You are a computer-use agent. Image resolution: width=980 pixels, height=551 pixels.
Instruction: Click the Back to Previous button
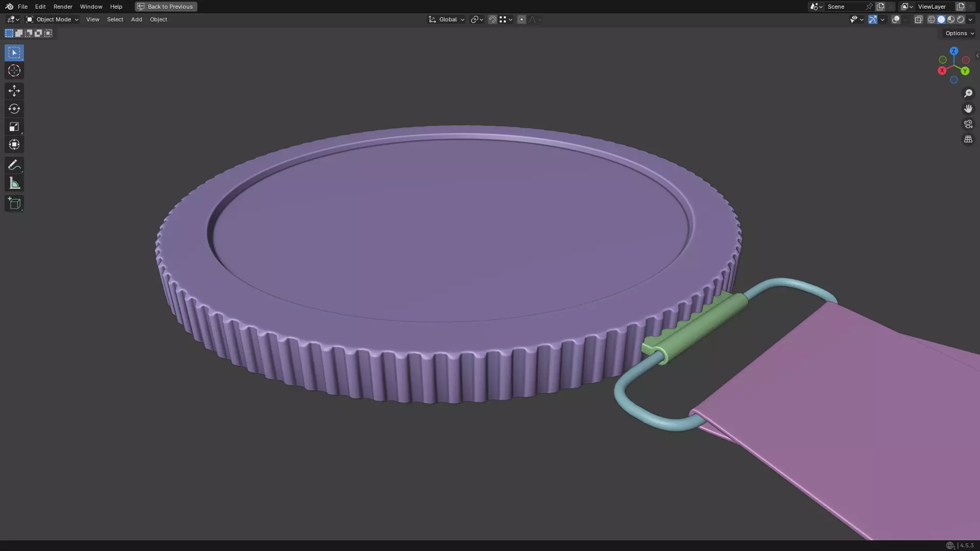point(166,7)
